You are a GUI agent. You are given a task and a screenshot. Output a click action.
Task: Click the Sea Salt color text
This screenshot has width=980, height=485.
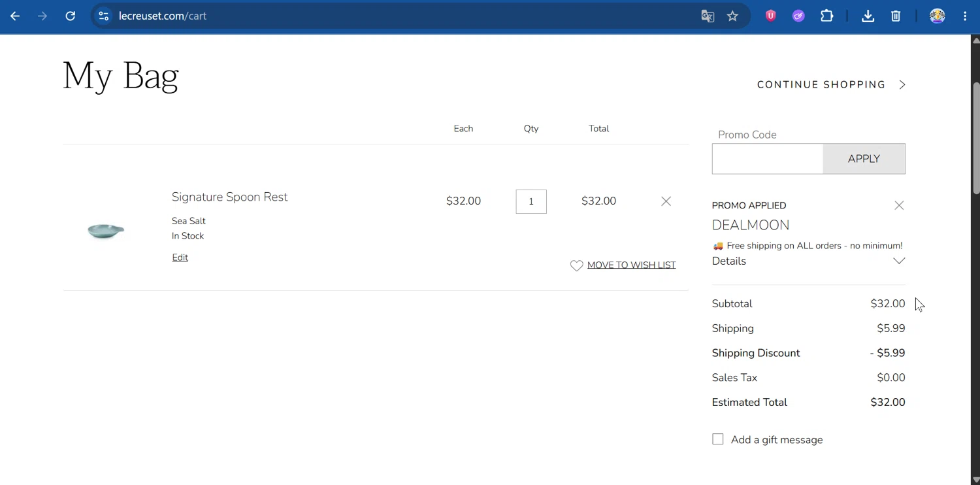[x=189, y=221]
